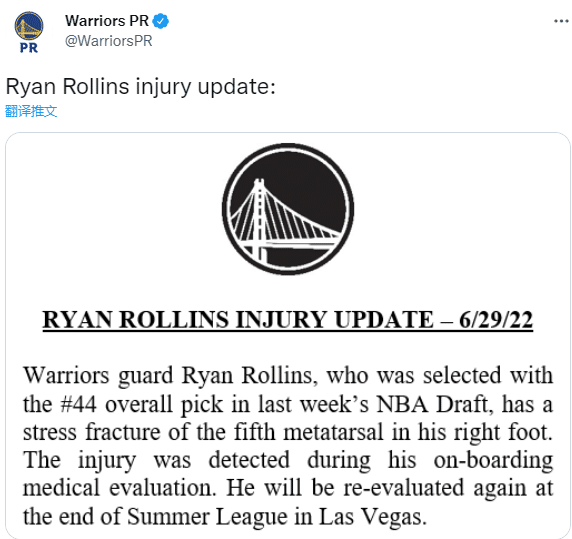Click the underlined 'RYAN ROLLINS INJURY UPDATE' headline
Image resolution: width=572 pixels, height=539 pixels.
pyautogui.click(x=238, y=320)
